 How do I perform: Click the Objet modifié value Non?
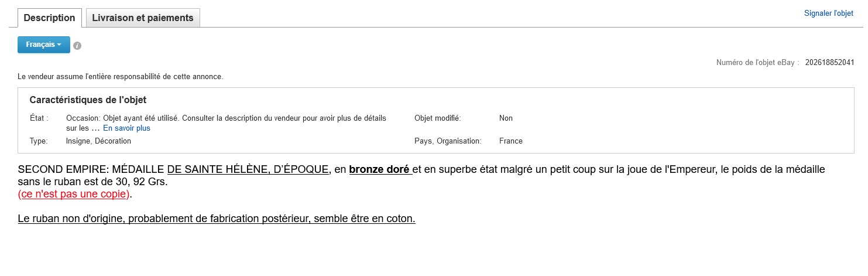click(506, 118)
